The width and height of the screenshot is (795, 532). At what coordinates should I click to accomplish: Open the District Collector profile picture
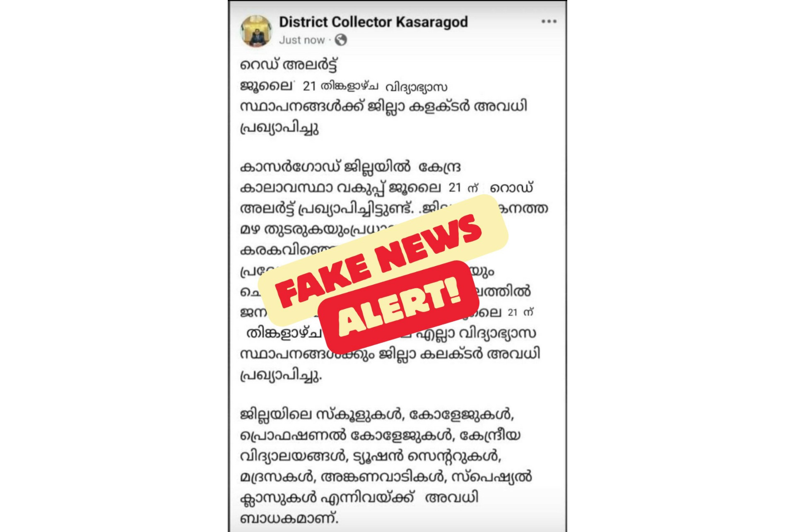[256, 31]
